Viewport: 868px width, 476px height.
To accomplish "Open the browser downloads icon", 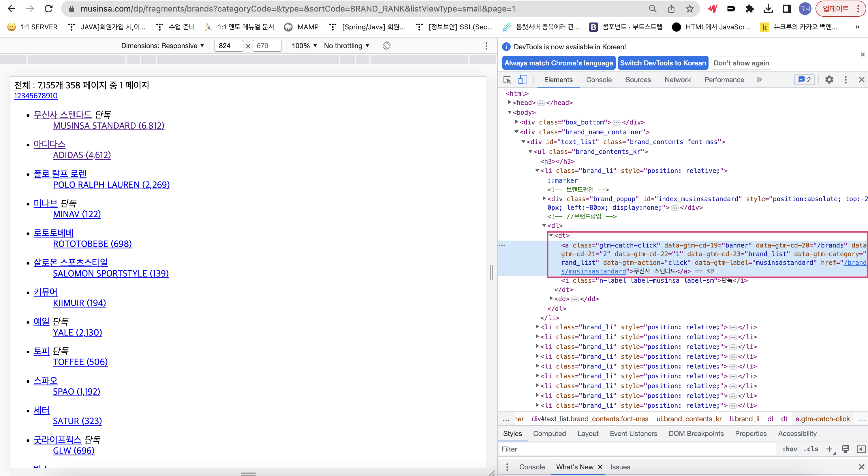I will pyautogui.click(x=768, y=9).
